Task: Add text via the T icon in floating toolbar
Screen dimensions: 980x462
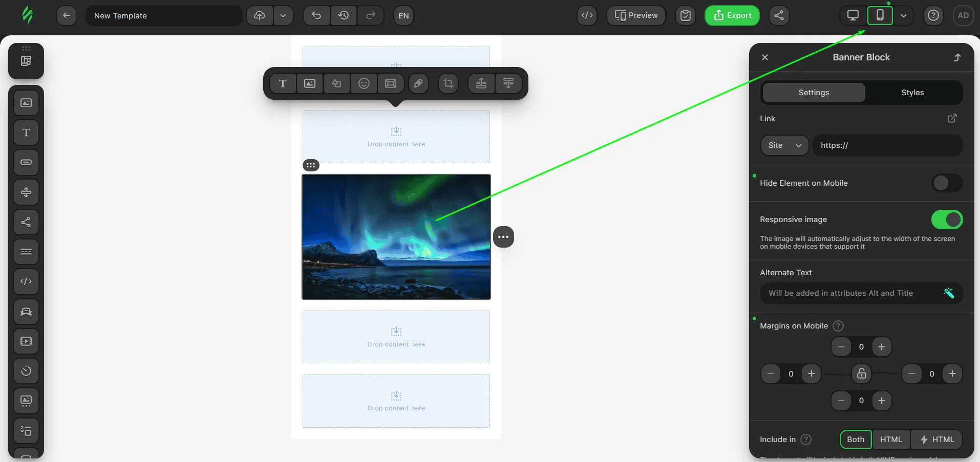Action: pyautogui.click(x=283, y=83)
